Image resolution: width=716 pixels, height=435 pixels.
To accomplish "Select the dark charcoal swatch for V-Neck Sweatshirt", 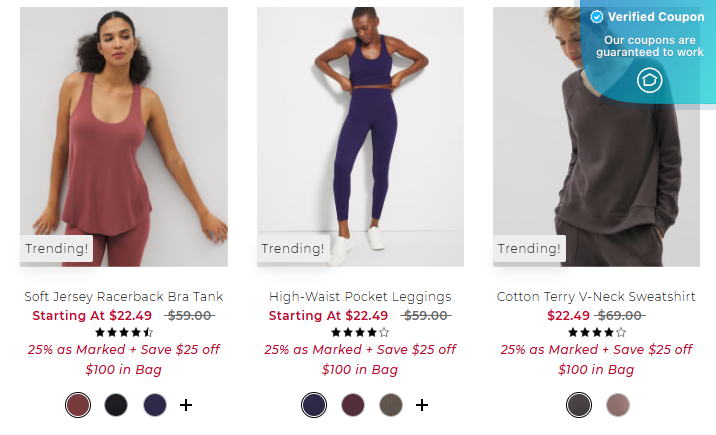I will point(579,405).
